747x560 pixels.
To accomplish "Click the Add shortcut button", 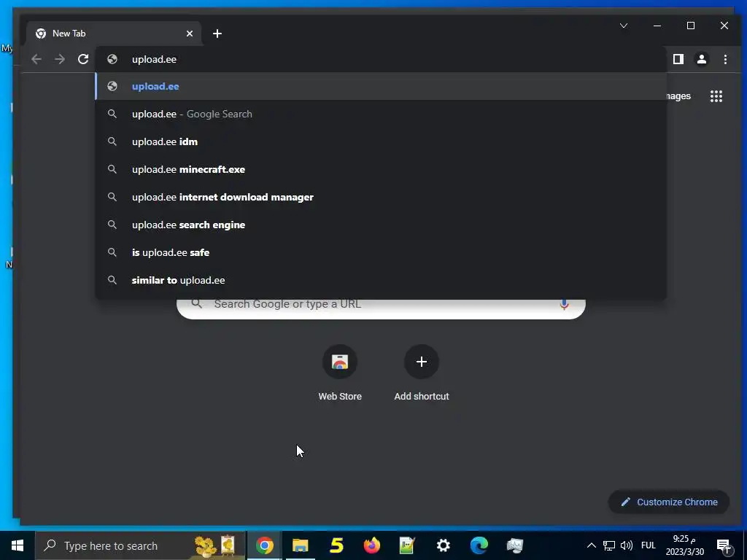I will click(x=421, y=373).
